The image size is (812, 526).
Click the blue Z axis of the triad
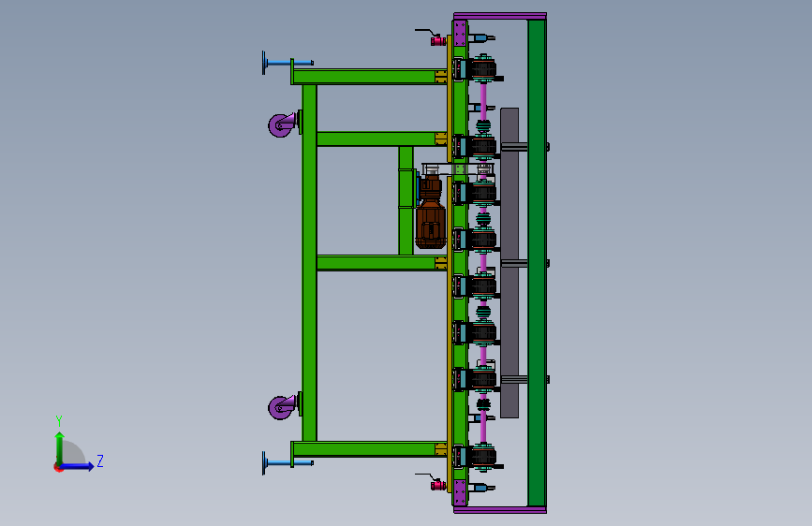point(78,466)
